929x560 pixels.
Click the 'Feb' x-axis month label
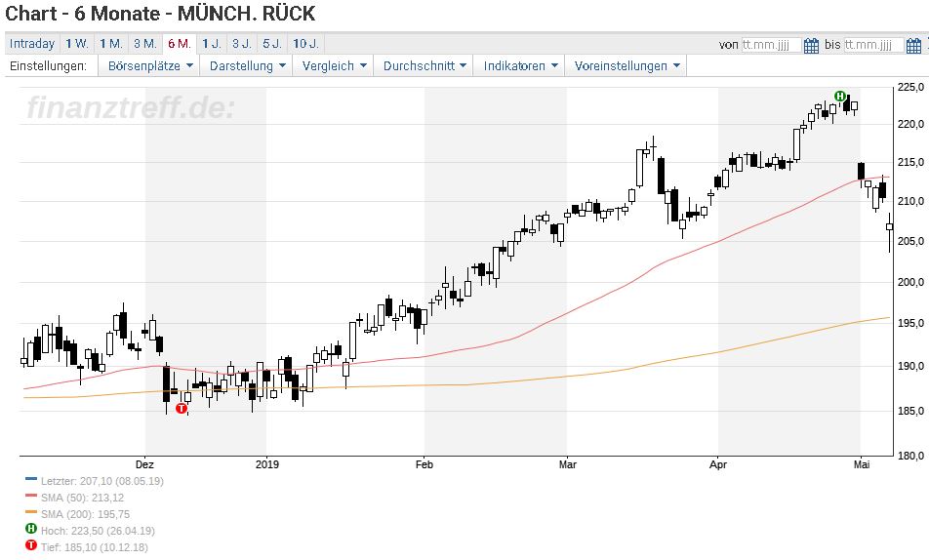click(424, 464)
